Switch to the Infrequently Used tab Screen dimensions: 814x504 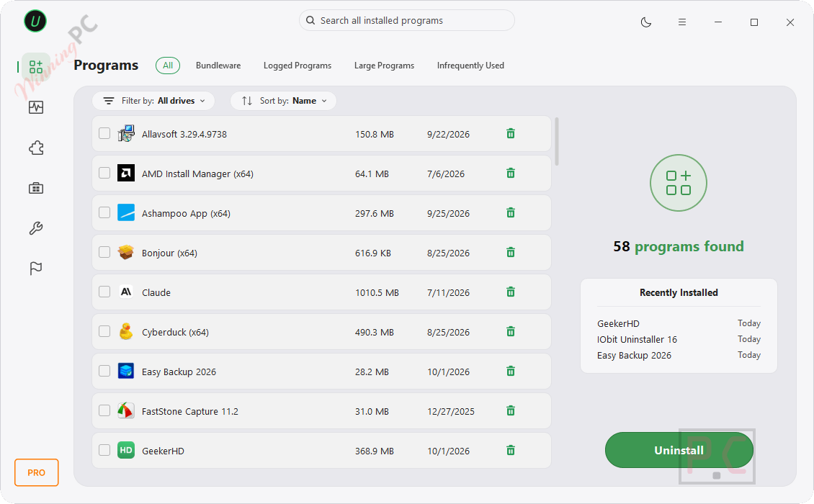click(x=470, y=66)
